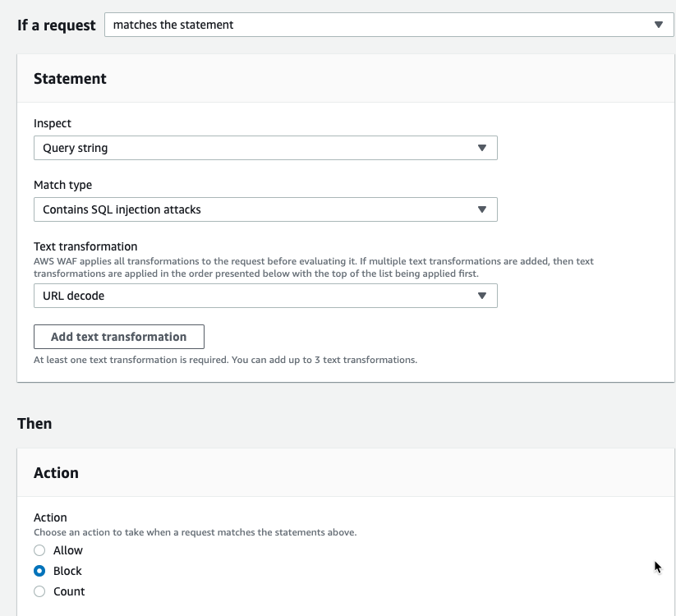Select the Allow radio button

pyautogui.click(x=39, y=550)
